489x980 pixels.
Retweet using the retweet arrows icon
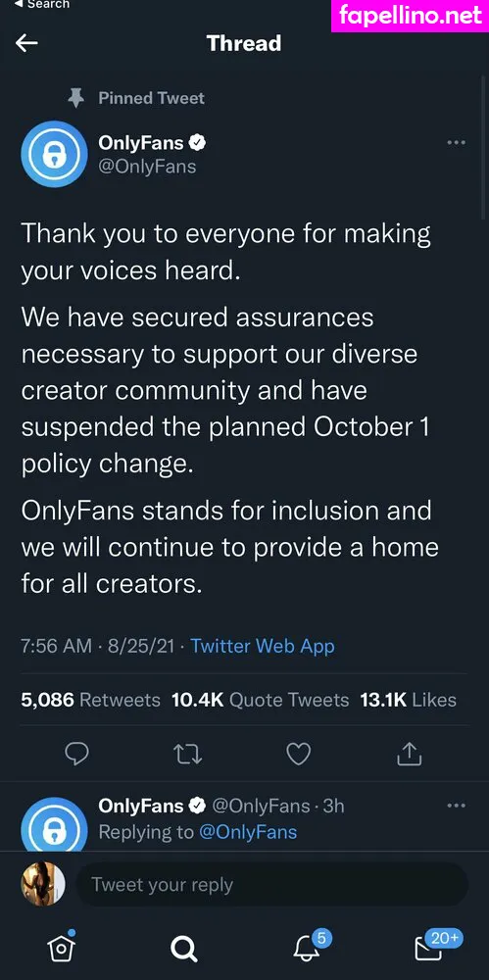[x=187, y=754]
